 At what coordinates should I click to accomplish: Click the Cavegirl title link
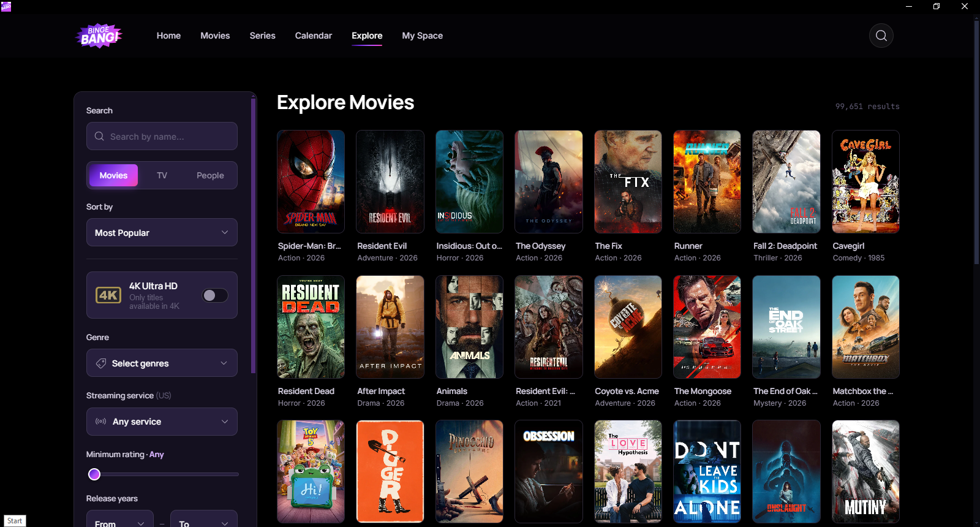point(848,246)
